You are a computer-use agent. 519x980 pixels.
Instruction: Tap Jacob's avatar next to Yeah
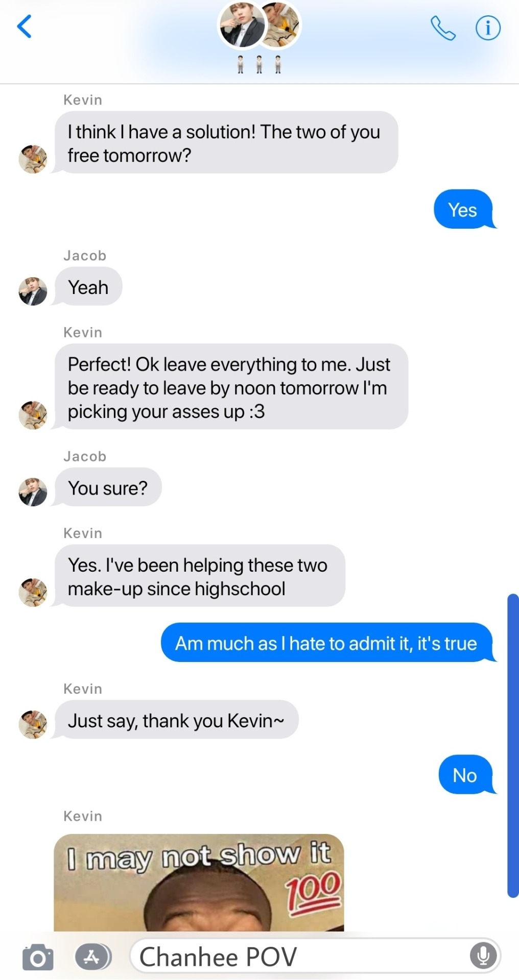(33, 291)
